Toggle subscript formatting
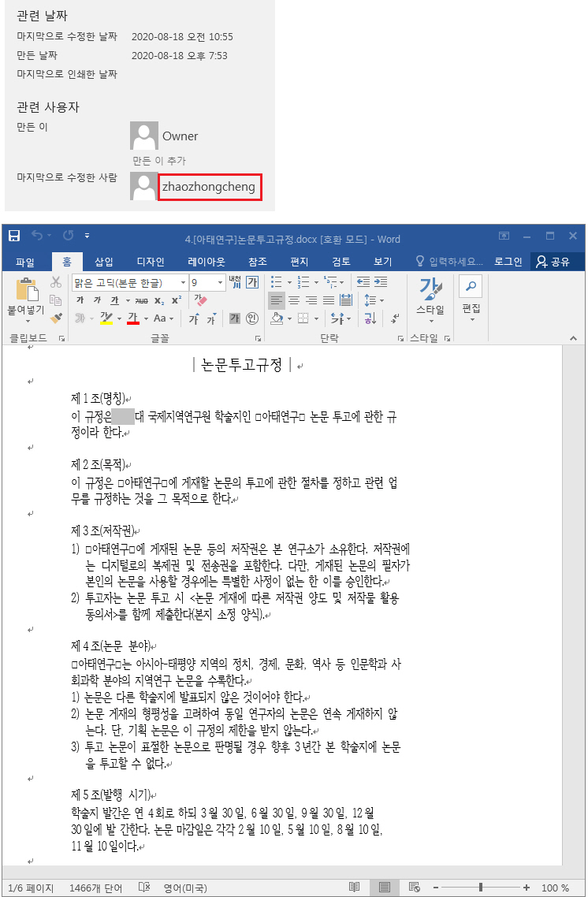Screen dimensions: 588x897 [x=159, y=300]
